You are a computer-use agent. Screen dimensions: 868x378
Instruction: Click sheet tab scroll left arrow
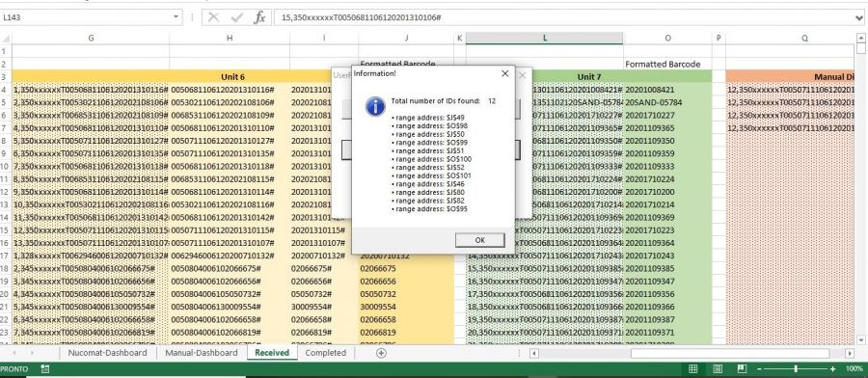click(x=14, y=353)
